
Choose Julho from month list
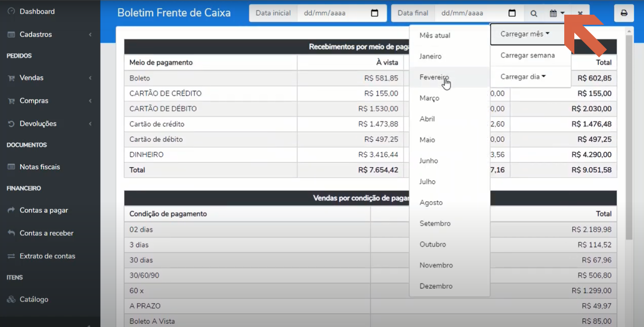(x=450, y=182)
